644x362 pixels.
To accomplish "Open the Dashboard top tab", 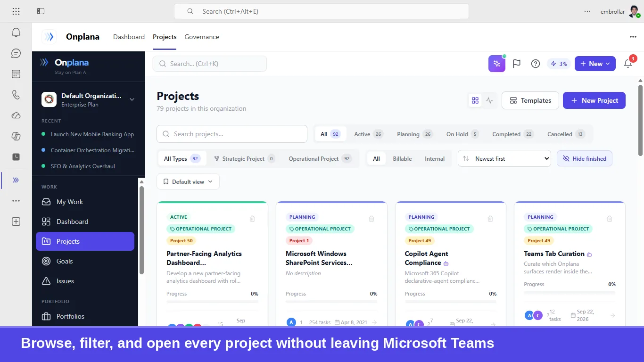I will click(x=129, y=37).
